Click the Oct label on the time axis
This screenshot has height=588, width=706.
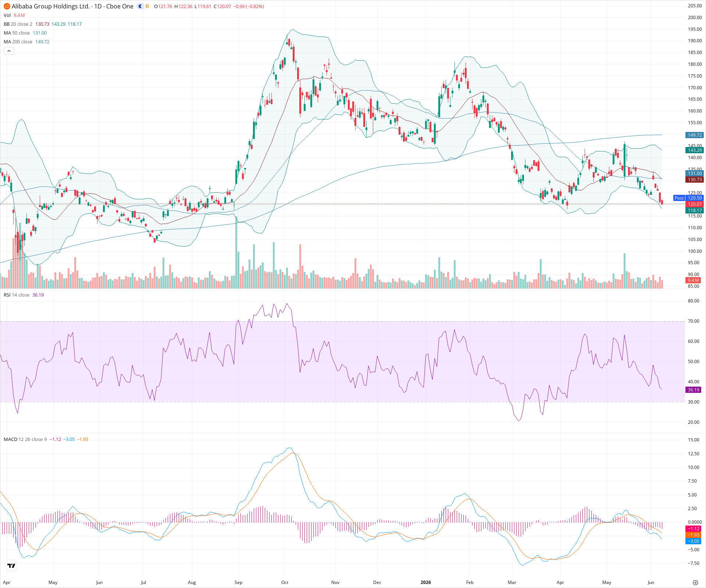pyautogui.click(x=285, y=582)
